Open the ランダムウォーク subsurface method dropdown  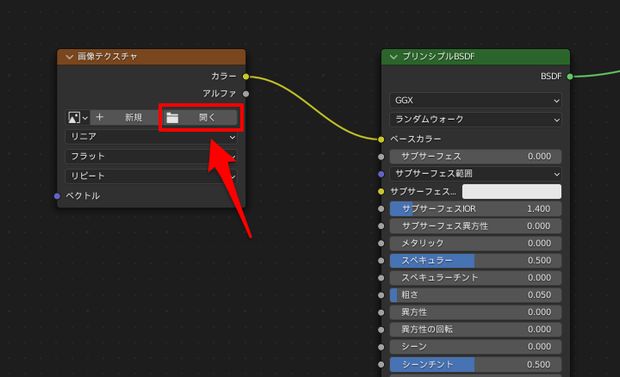[x=475, y=119]
